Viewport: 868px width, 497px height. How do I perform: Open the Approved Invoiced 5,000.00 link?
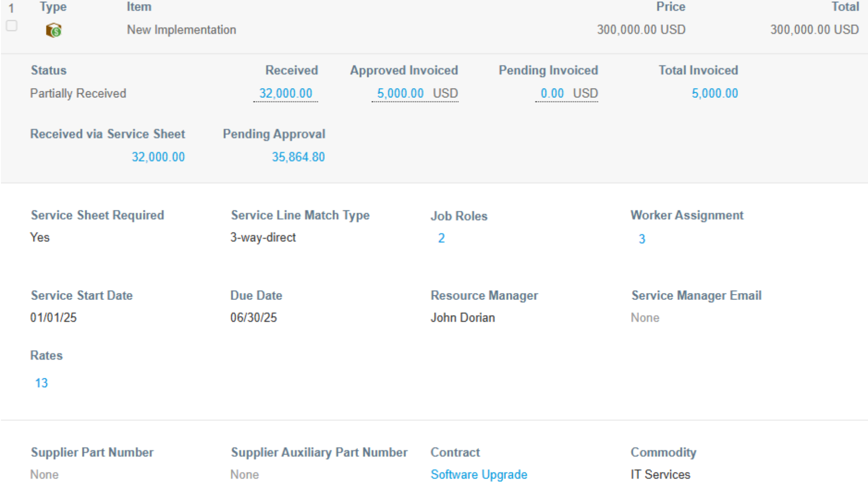(x=400, y=93)
